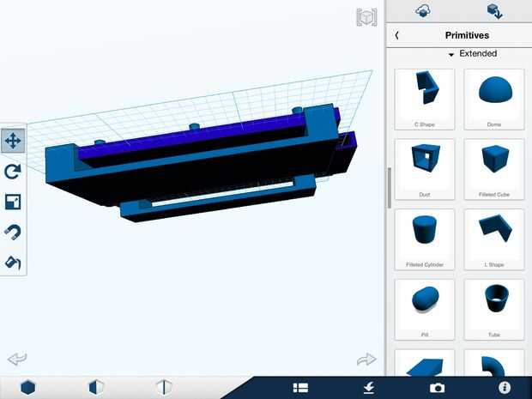Select the magnet Snap tool
Image resolution: width=532 pixels, height=399 pixels.
pyautogui.click(x=13, y=232)
